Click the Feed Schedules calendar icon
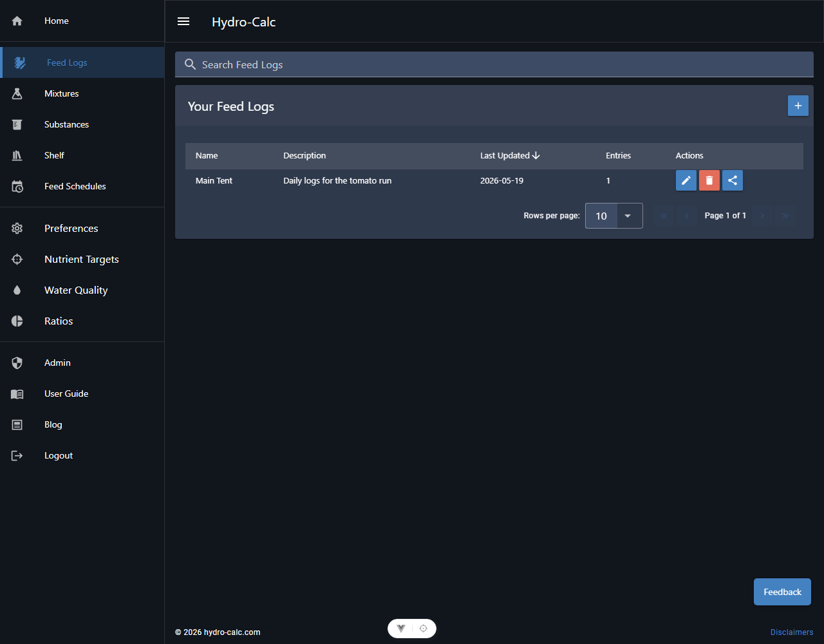824x644 pixels. click(x=17, y=186)
